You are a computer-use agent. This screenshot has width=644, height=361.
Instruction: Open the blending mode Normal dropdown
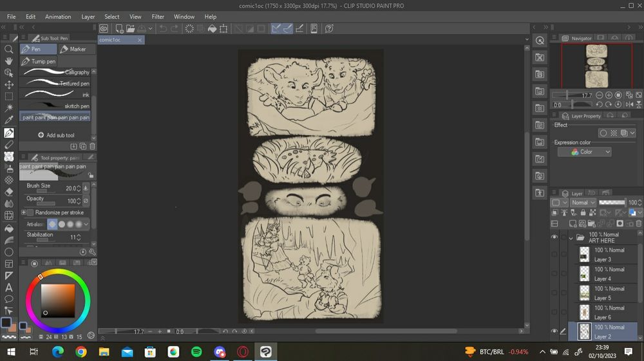(582, 203)
